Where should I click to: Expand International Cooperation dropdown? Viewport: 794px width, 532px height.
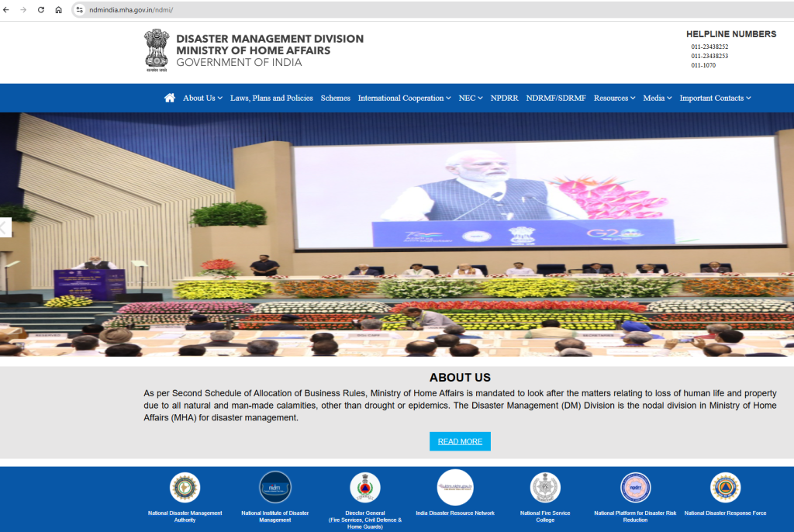404,98
